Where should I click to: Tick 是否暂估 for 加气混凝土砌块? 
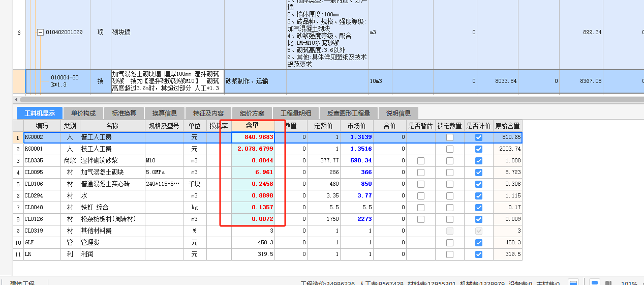pyautogui.click(x=421, y=173)
